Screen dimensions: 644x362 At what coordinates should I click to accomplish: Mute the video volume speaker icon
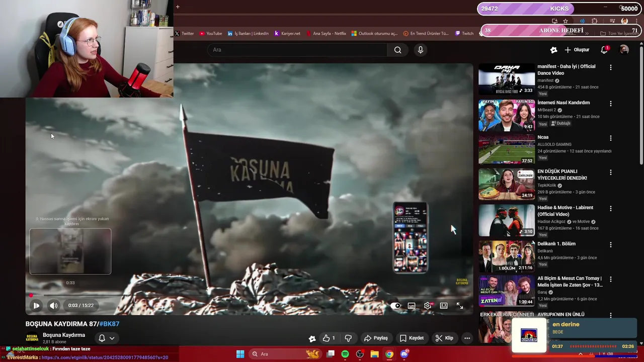tap(53, 305)
